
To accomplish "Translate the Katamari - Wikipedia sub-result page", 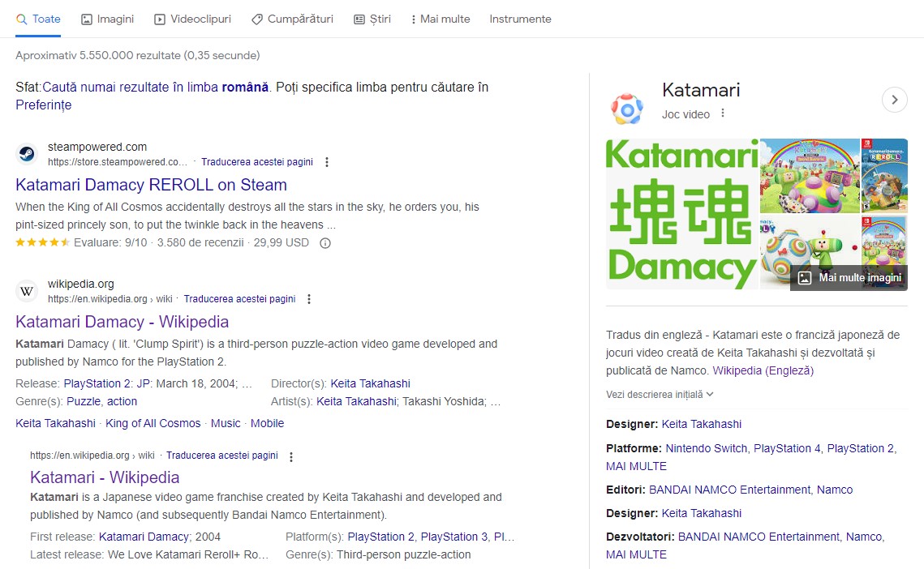I will point(222,456).
